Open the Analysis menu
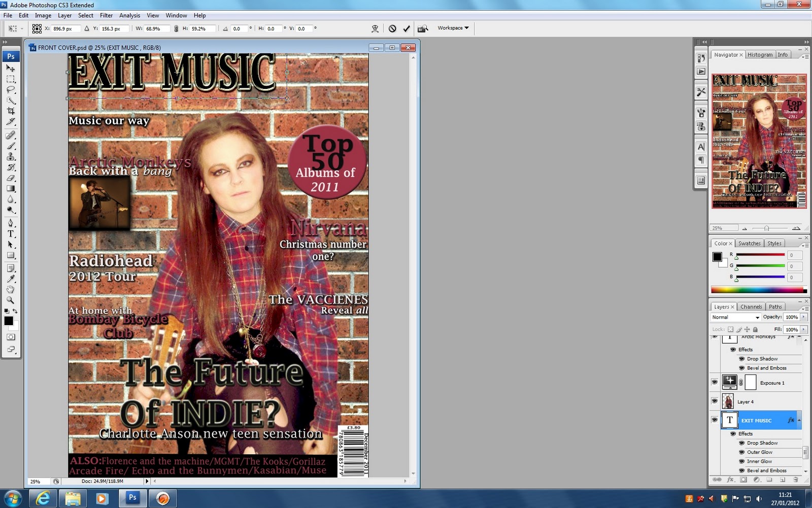 (x=129, y=15)
